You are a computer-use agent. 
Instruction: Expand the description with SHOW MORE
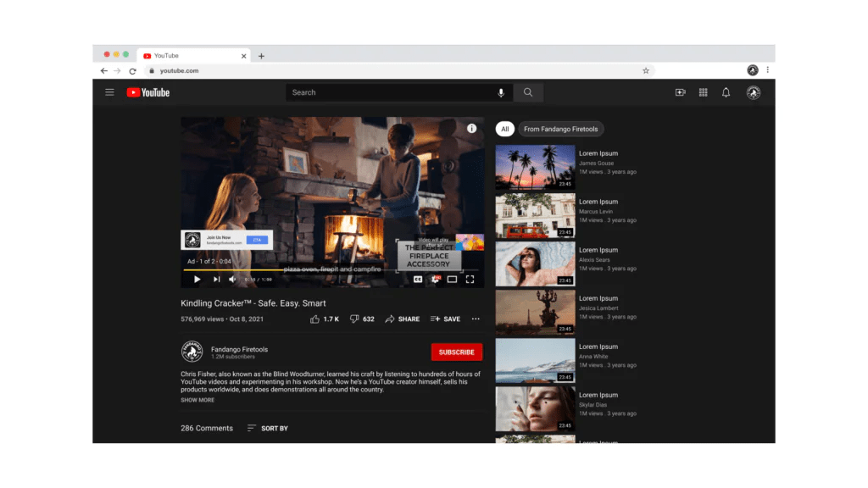pyautogui.click(x=197, y=400)
